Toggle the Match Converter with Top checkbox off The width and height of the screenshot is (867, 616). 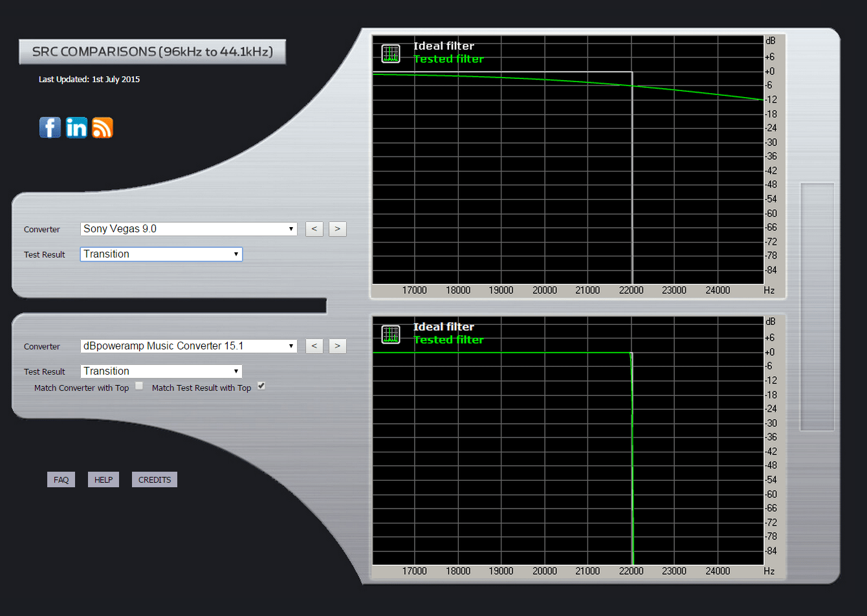coord(138,385)
